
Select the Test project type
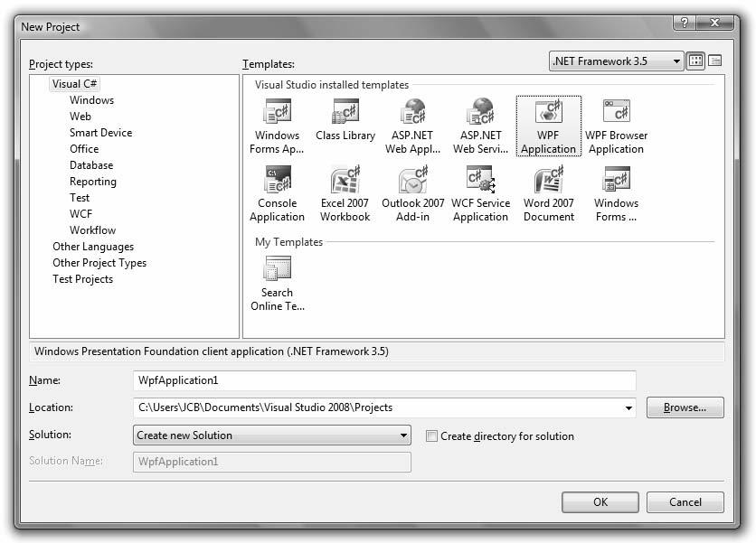(x=80, y=198)
